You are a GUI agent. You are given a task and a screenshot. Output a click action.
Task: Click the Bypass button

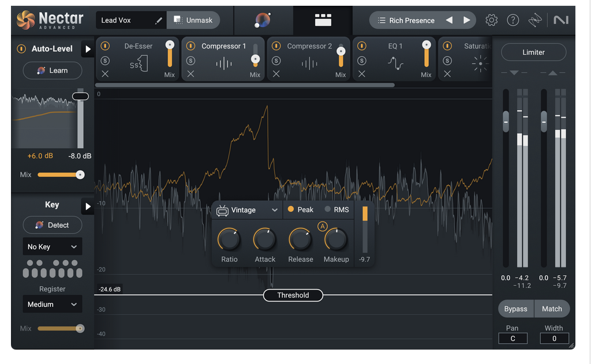pos(515,309)
